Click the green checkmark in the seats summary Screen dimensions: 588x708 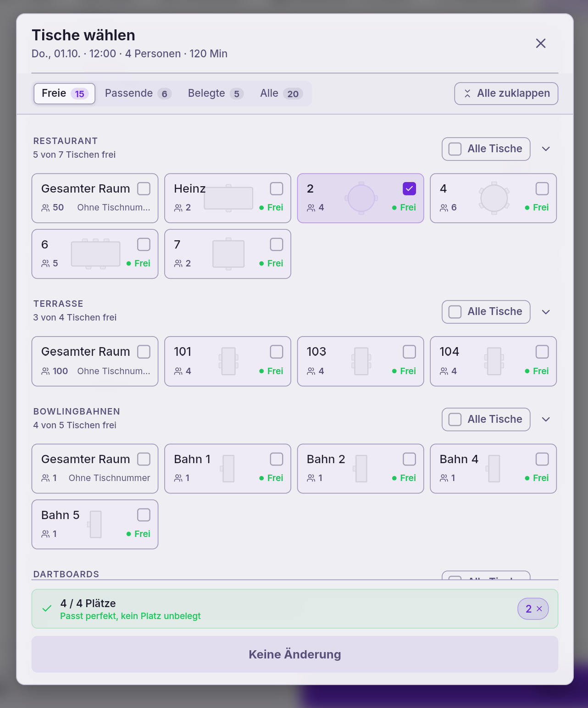click(47, 608)
